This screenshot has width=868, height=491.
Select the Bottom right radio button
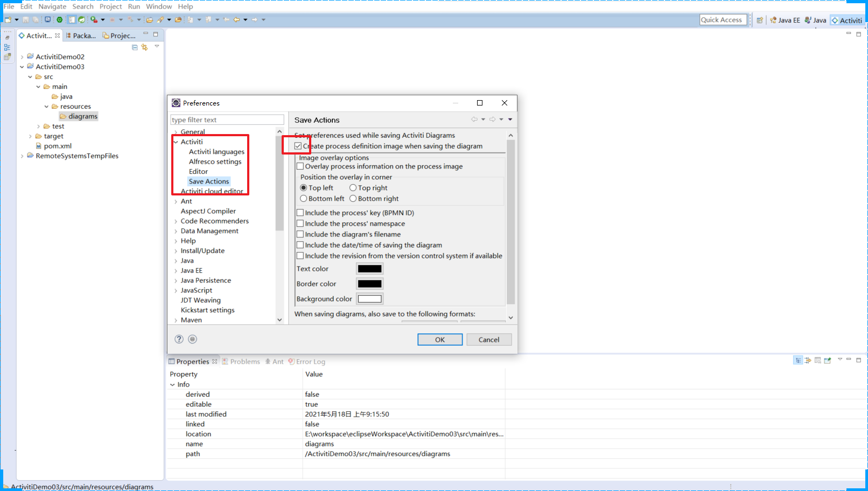(x=353, y=199)
